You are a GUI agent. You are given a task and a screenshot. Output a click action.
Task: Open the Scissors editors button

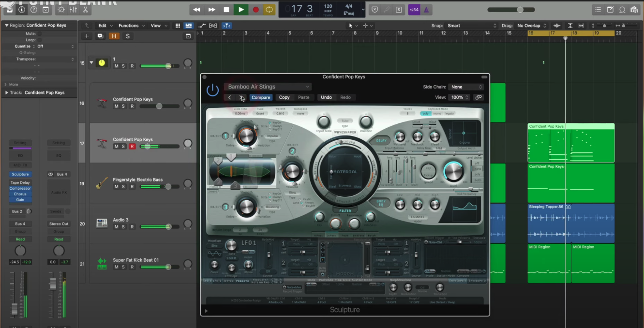tap(86, 10)
